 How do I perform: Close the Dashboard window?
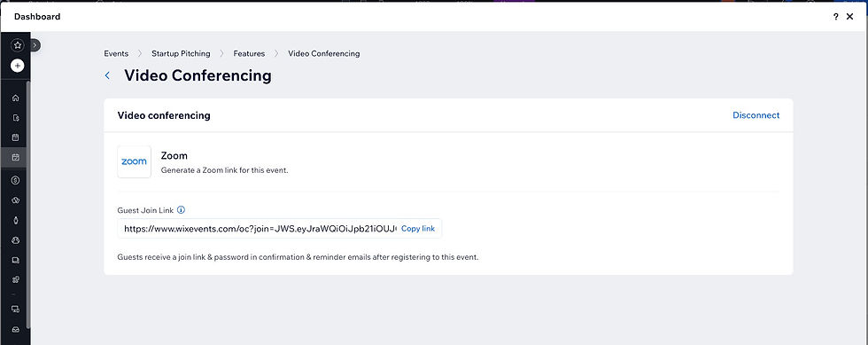[x=849, y=17]
